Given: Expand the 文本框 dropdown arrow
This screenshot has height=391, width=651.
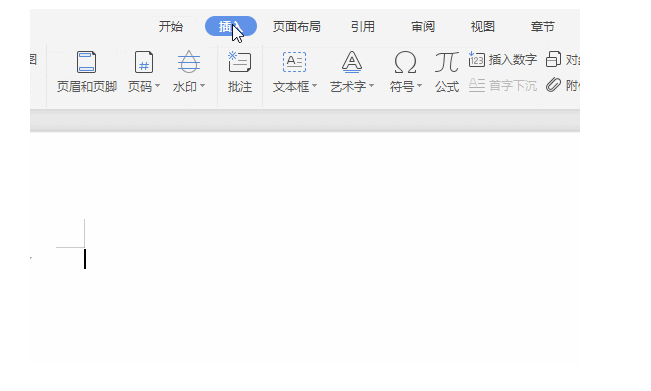Looking at the screenshot, I should click(x=314, y=86).
